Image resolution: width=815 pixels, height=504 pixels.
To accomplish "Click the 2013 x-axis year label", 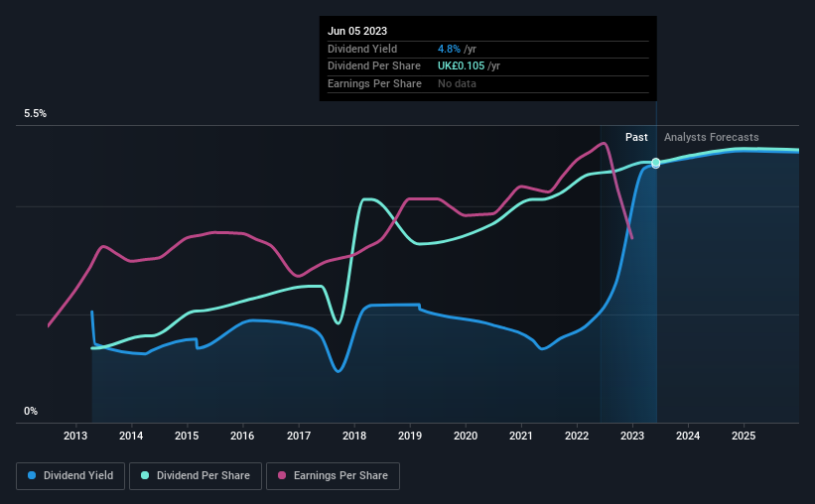I will tap(75, 436).
